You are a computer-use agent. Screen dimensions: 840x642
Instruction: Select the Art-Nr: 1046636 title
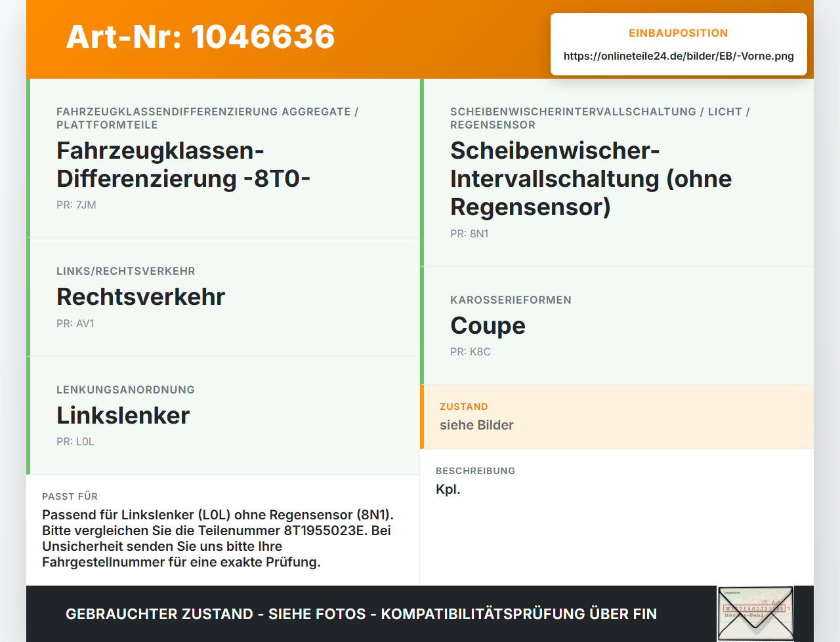[201, 37]
